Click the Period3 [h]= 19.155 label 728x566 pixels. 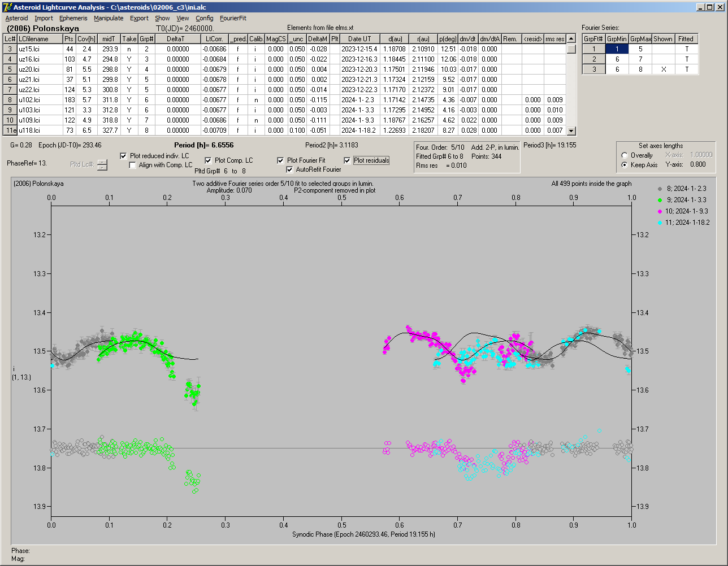[550, 145]
